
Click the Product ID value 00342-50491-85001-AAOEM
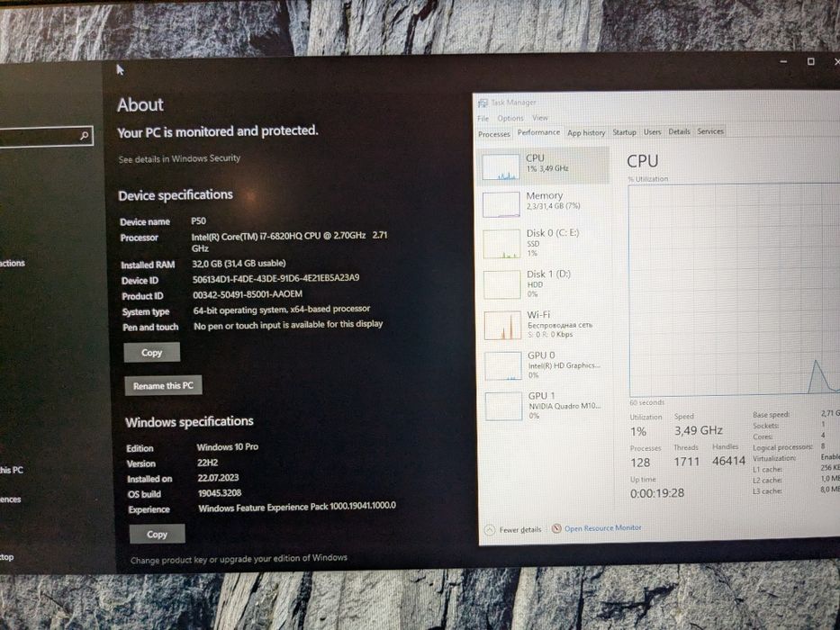coord(248,294)
